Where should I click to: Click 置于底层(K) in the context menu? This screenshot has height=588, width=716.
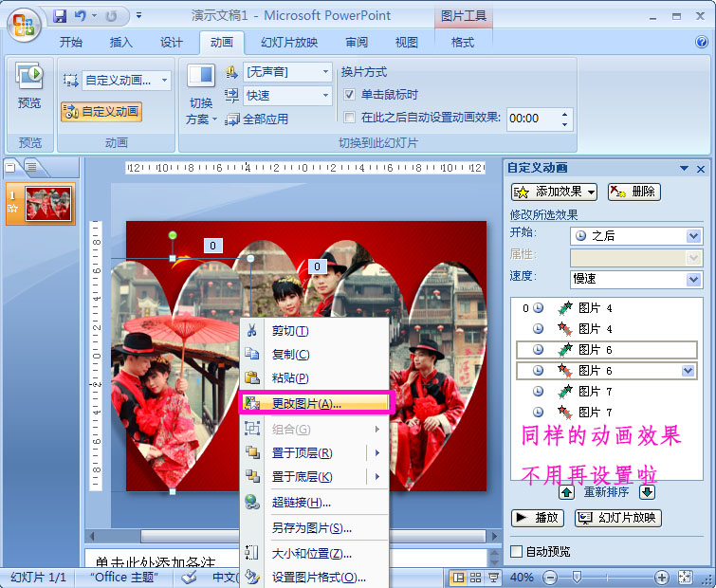point(302,477)
